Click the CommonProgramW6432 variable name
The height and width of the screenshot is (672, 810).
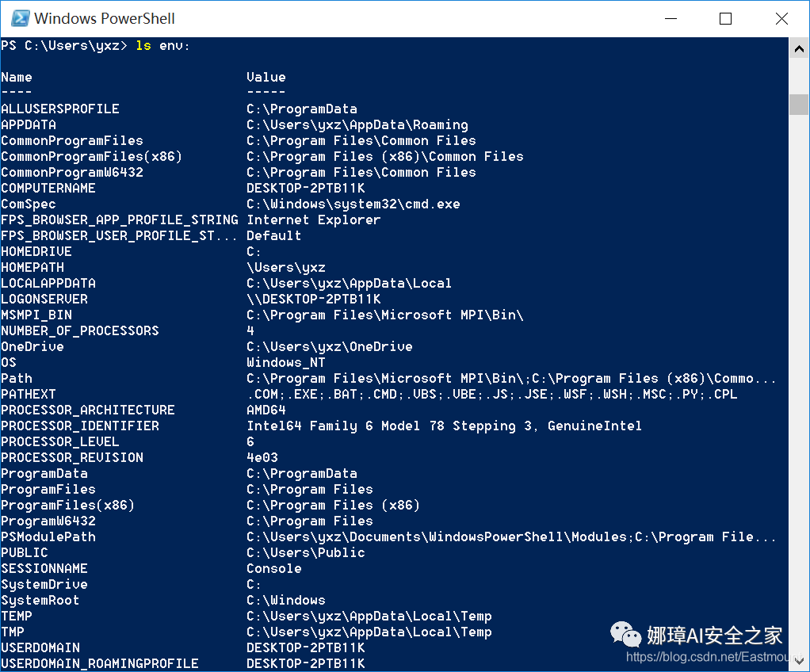[72, 173]
